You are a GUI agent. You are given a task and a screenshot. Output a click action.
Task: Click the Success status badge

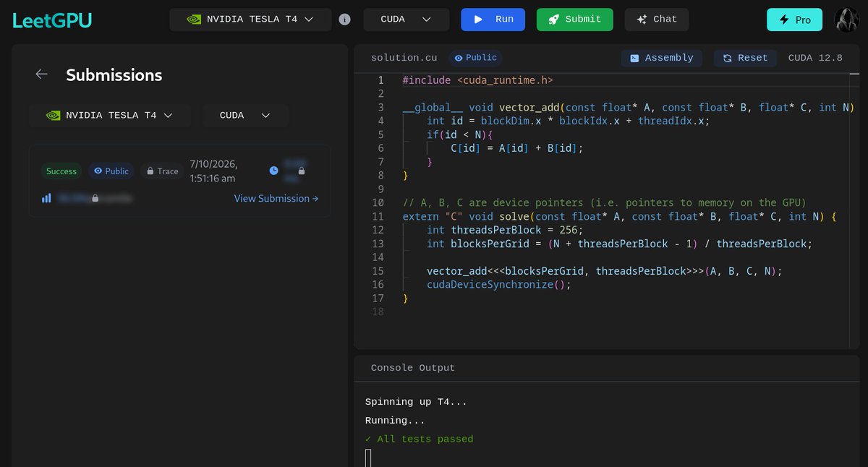61,171
